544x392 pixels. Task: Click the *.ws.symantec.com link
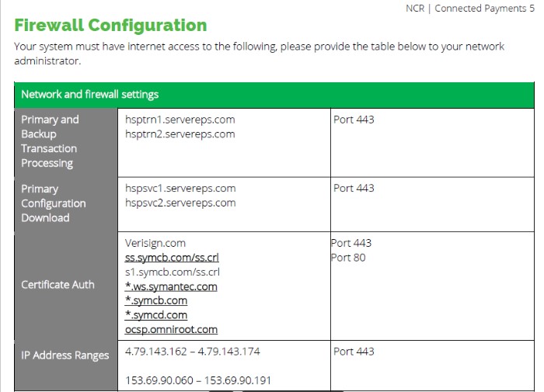point(171,286)
